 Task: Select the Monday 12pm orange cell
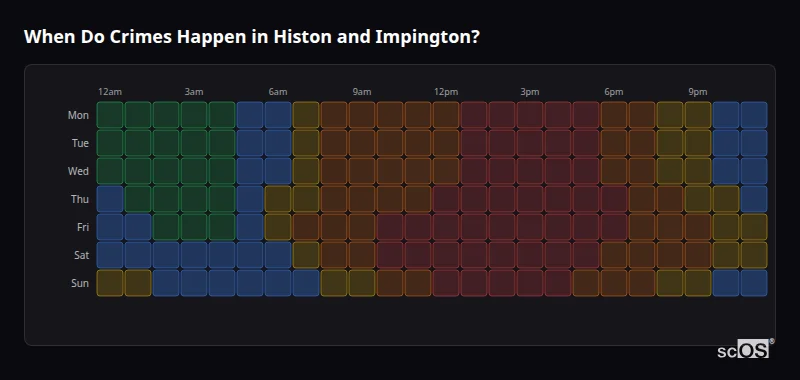pos(446,115)
